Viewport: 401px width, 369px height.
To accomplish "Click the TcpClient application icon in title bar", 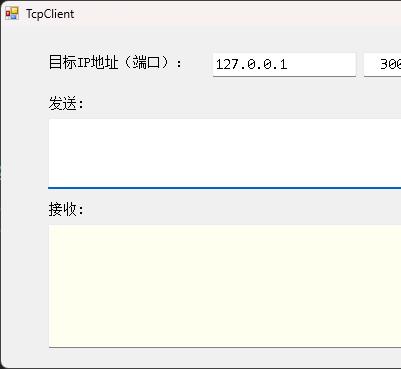I will [x=12, y=14].
